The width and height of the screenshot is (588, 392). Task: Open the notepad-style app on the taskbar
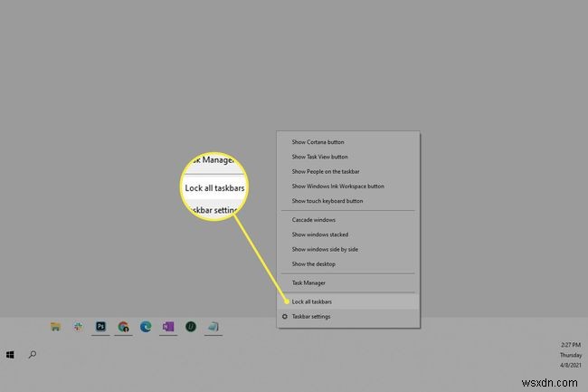click(x=213, y=327)
